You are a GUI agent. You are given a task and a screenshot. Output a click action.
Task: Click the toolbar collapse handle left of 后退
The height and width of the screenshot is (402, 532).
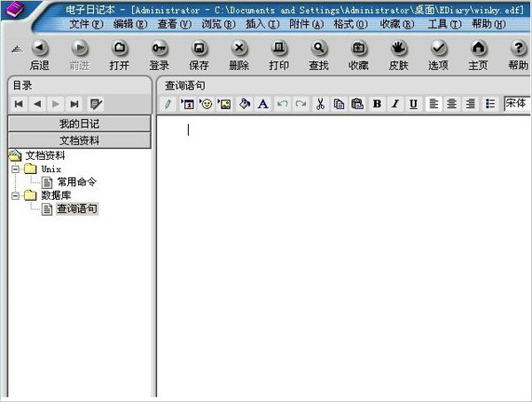point(18,50)
